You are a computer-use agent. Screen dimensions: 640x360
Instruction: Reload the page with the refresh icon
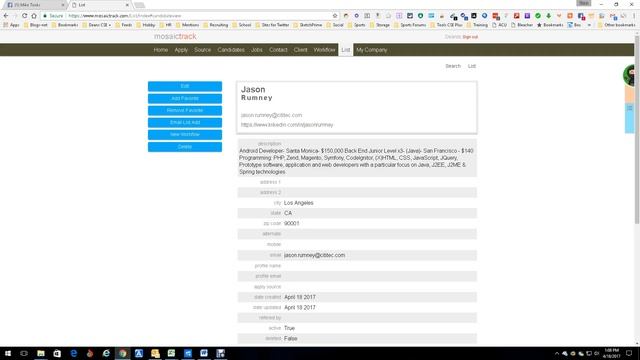click(24, 16)
